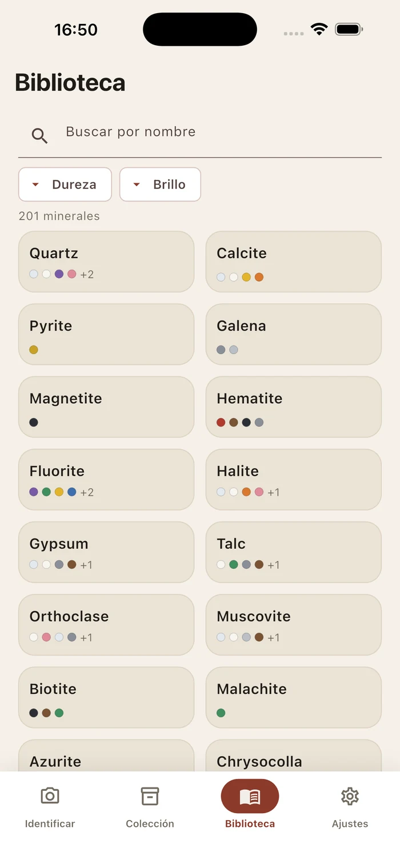Open Identificar via its camera icon

(50, 795)
